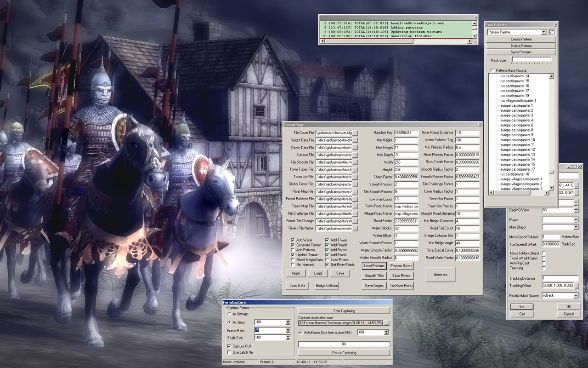The image size is (588, 368).
Task: Click browse button beside Tile Cover File
Action: tap(355, 133)
